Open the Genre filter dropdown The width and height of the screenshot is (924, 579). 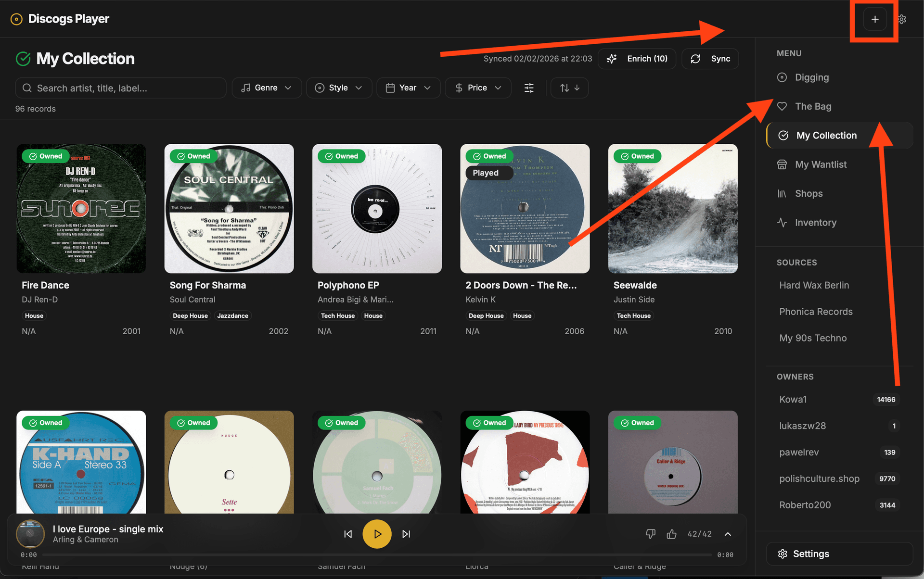click(267, 88)
